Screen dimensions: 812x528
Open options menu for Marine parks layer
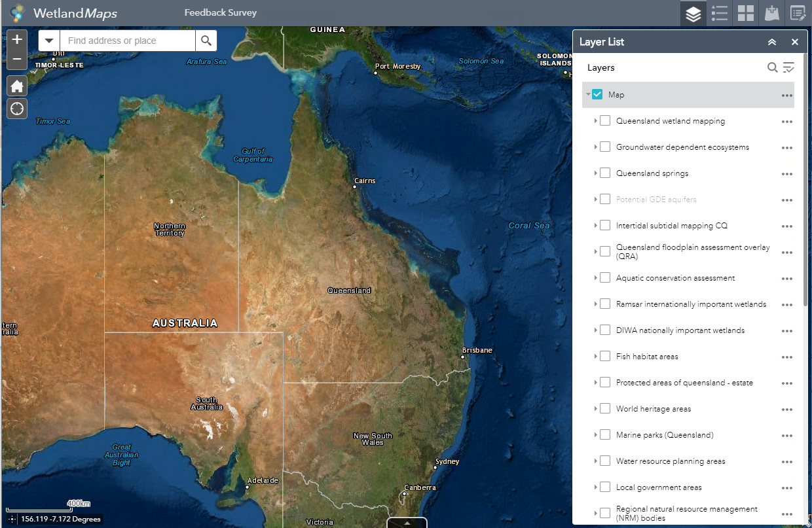787,436
